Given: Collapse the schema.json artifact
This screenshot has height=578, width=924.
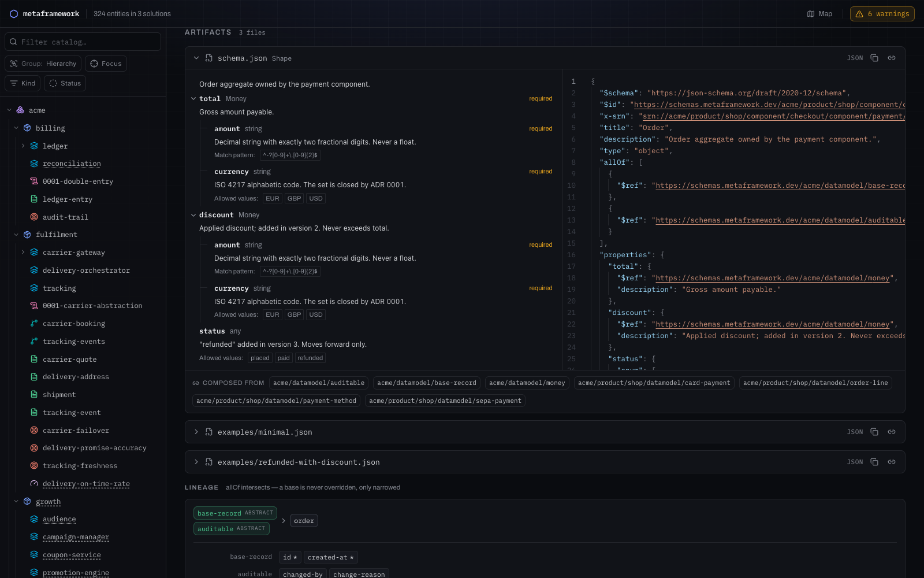Looking at the screenshot, I should tap(196, 58).
